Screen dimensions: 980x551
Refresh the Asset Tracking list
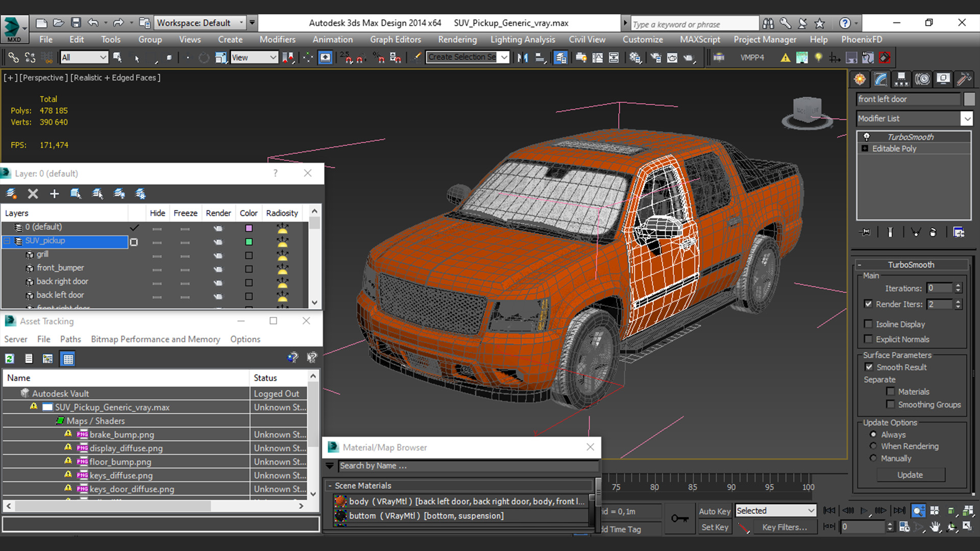click(x=10, y=359)
